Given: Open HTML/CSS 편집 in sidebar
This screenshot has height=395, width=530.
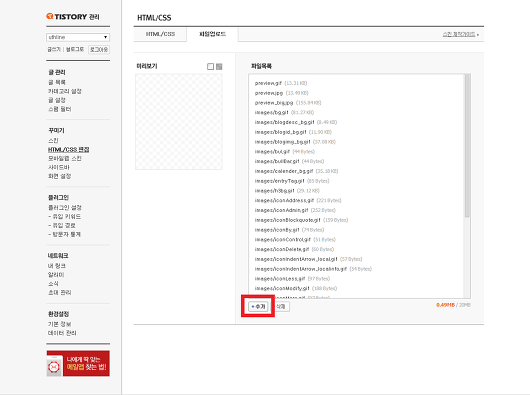Looking at the screenshot, I should pos(69,149).
